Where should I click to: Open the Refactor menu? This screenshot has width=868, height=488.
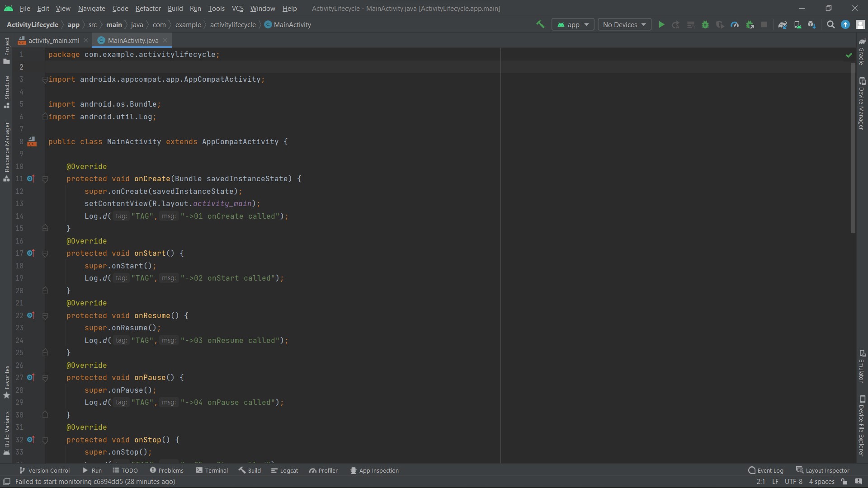148,8
